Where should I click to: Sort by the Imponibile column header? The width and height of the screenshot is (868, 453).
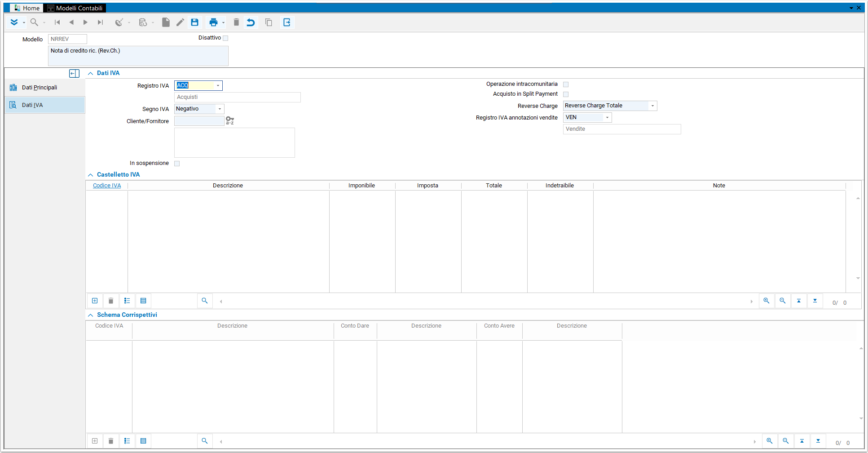point(362,186)
